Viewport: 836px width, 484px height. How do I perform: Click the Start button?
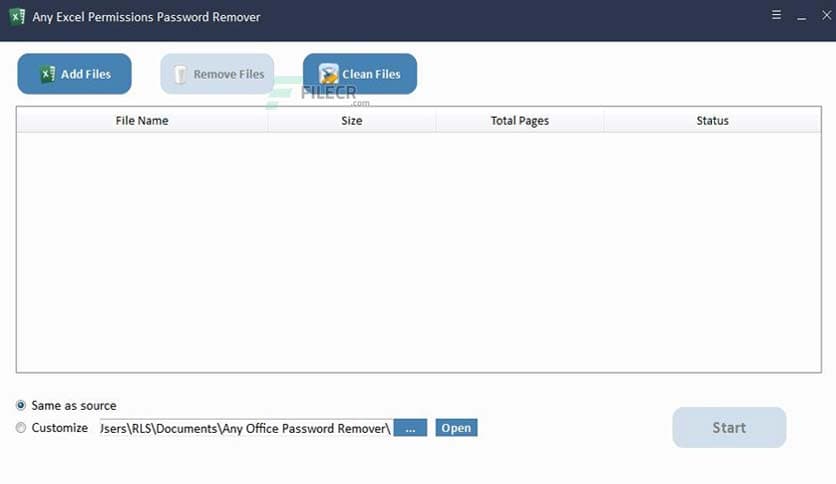tap(729, 427)
